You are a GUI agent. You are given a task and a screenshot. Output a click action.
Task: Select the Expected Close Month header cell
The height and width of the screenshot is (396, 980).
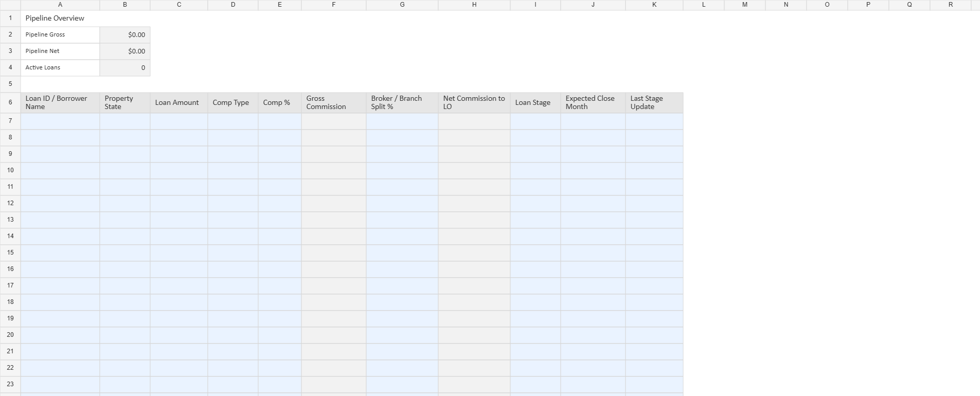pyautogui.click(x=593, y=102)
